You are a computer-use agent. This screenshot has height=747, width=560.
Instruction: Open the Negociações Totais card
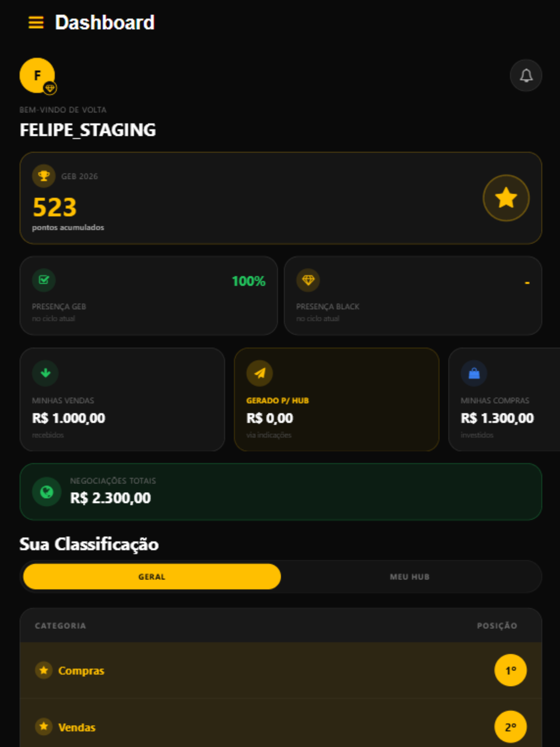tap(281, 492)
